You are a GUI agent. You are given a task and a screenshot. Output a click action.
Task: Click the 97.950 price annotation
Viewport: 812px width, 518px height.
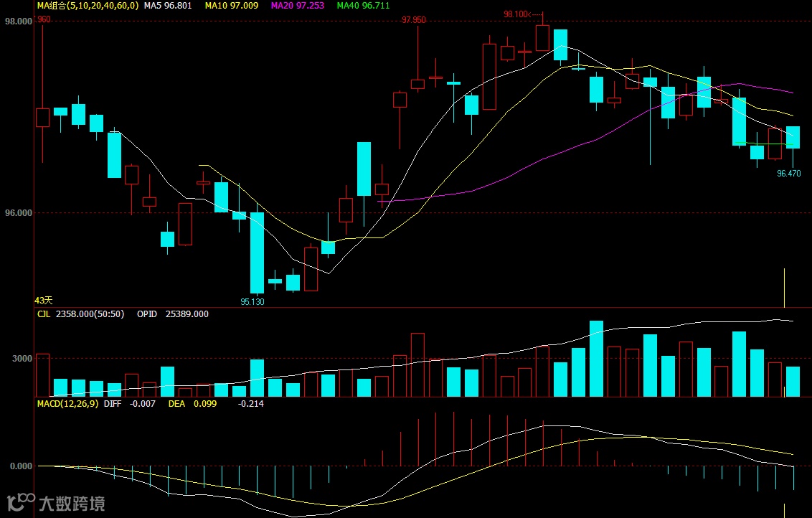414,20
